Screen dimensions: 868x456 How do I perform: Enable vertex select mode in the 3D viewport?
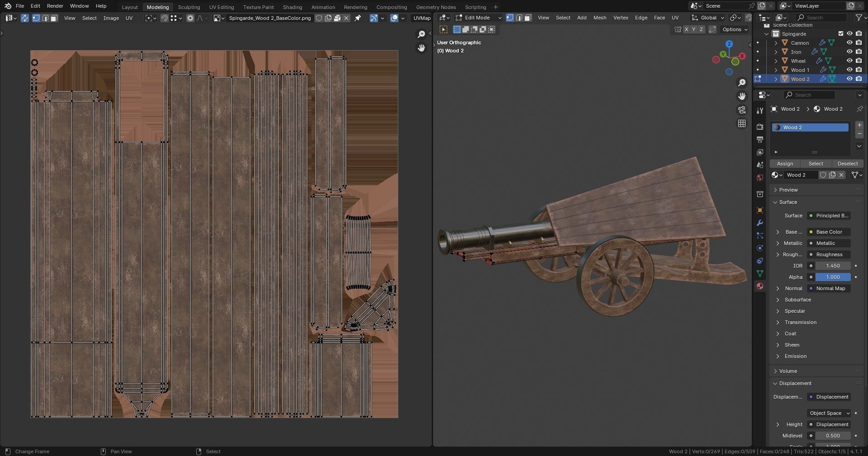pyautogui.click(x=510, y=18)
